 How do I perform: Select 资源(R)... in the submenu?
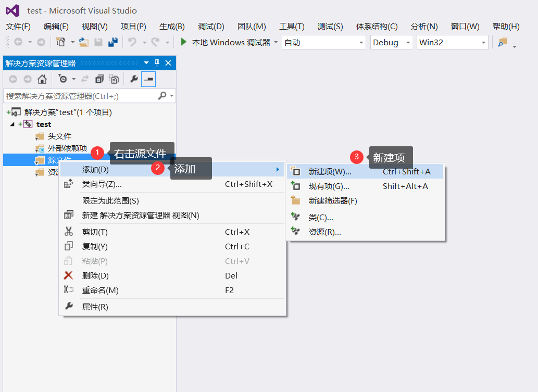(366, 232)
